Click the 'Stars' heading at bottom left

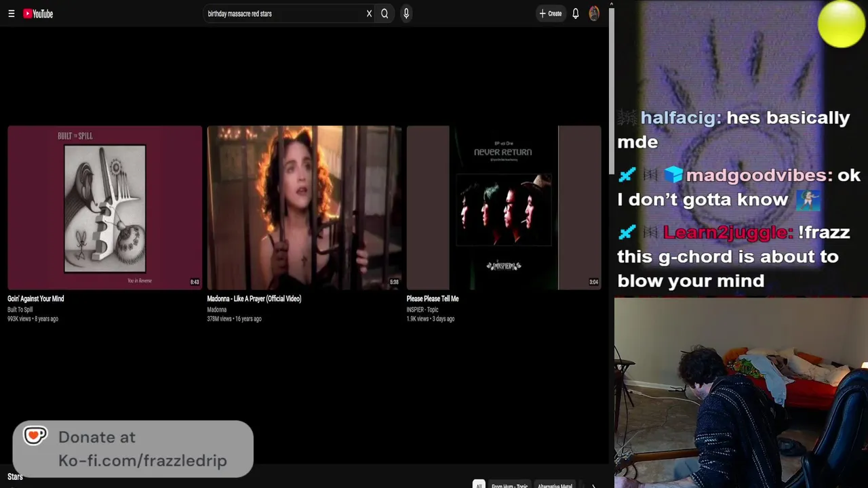point(15,477)
